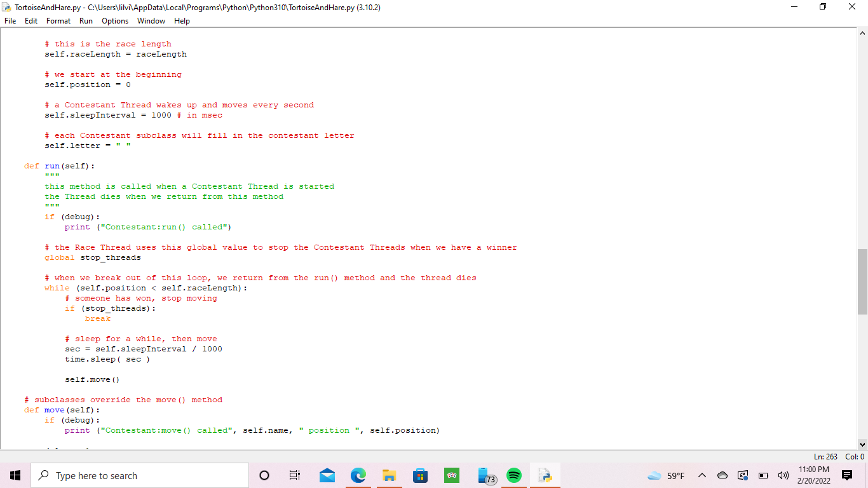The width and height of the screenshot is (868, 488).
Task: Click the comment '# sleep for a while, then move'
Action: click(141, 339)
